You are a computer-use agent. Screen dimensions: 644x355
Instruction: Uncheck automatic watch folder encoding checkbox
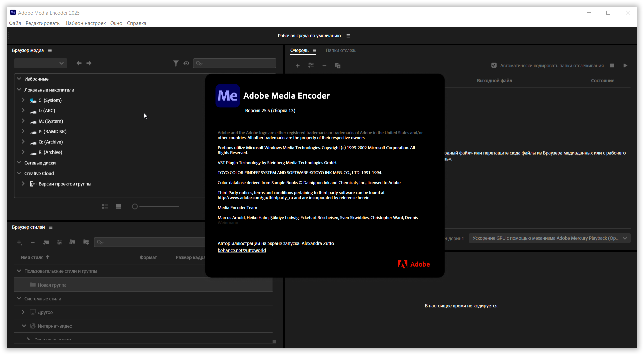click(x=494, y=66)
